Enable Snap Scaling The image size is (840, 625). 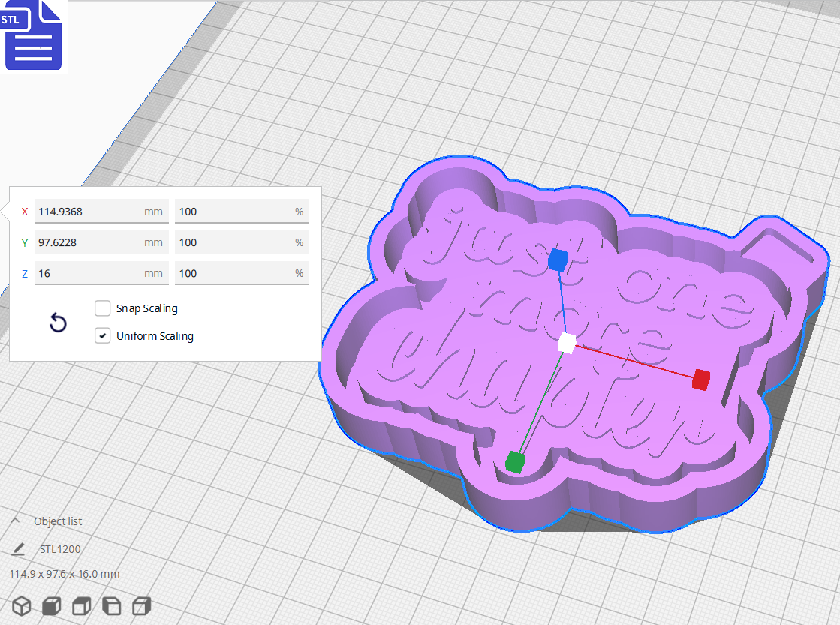click(x=102, y=308)
